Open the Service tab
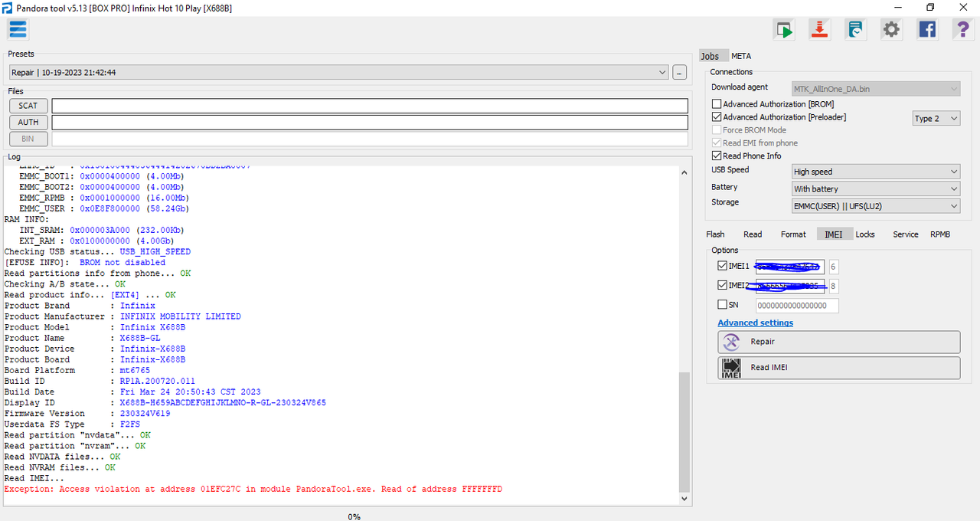Image resolution: width=980 pixels, height=521 pixels. (906, 234)
